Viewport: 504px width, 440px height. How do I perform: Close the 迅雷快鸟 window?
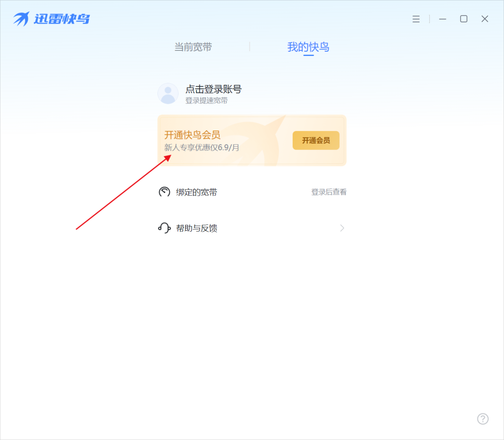click(x=485, y=19)
